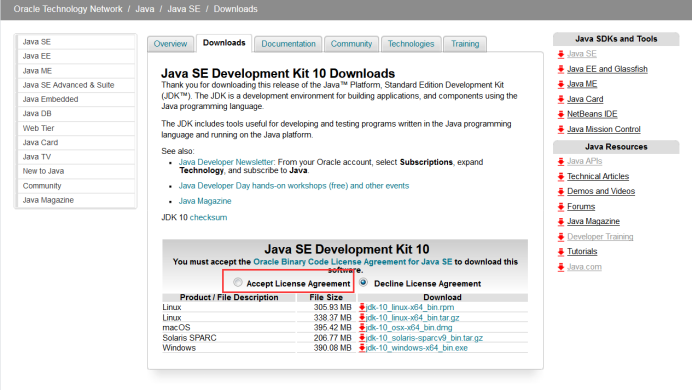Open the JDK 10 checksum link
The image size is (692, 390).
(208, 217)
